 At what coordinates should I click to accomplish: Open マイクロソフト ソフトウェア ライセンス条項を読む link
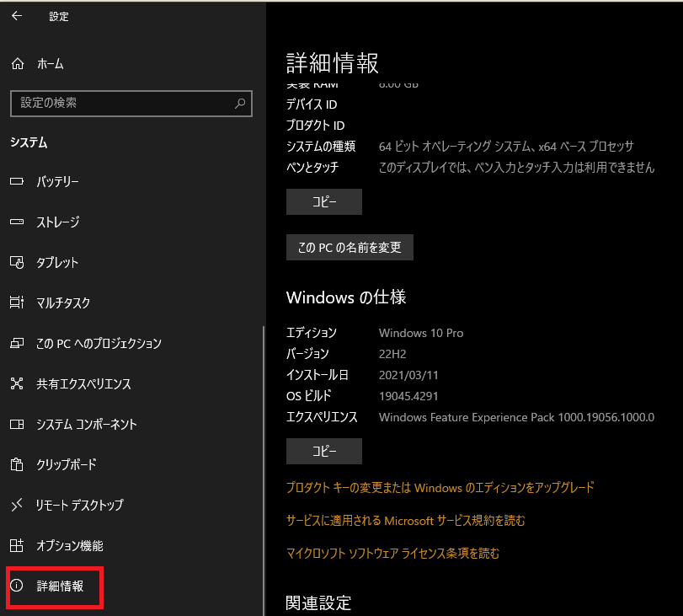(x=393, y=554)
